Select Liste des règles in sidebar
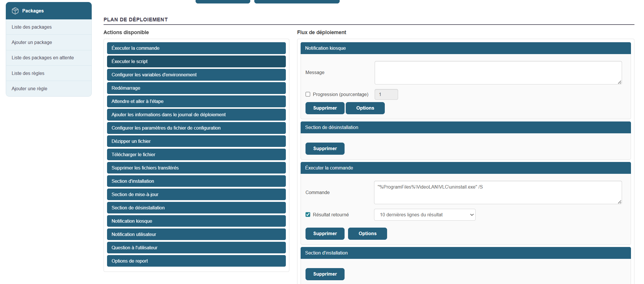 pos(28,73)
